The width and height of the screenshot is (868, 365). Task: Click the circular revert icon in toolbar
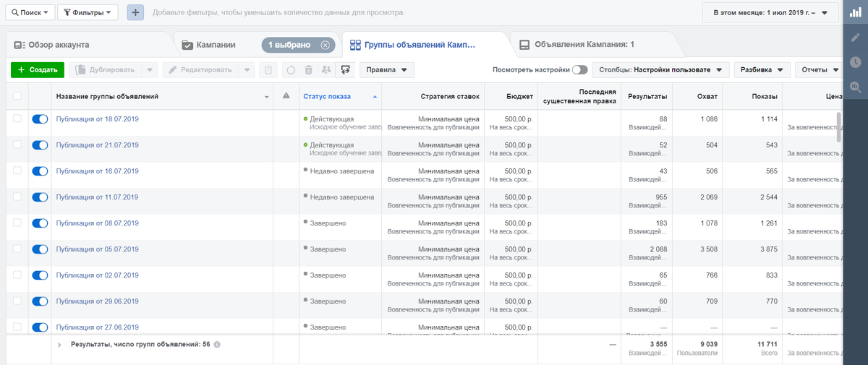pos(290,70)
